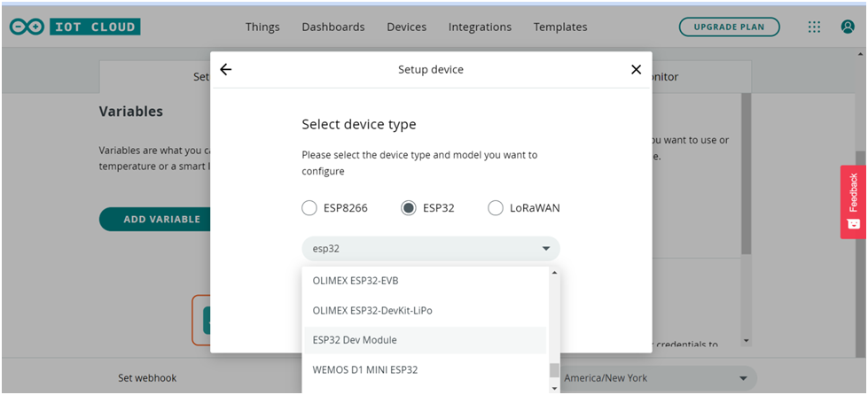Click the ADD VARIABLE button
This screenshot has height=395, width=868.
click(155, 220)
